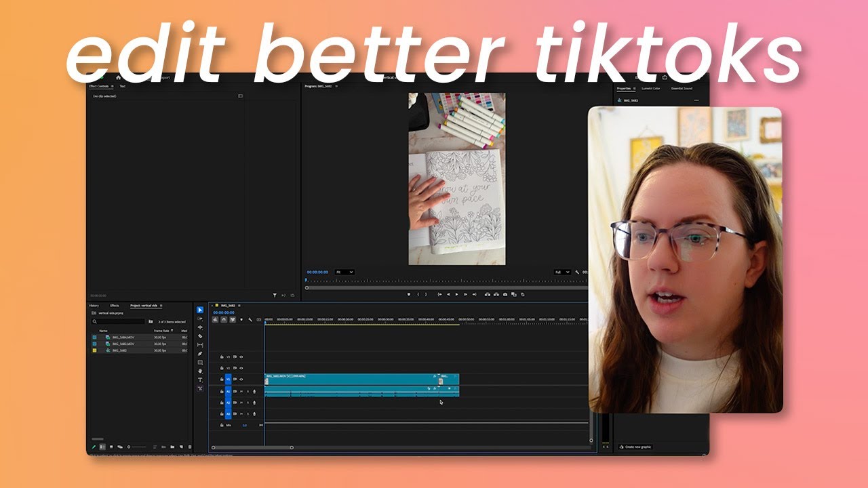Select the long IMG_5682.MOV clip on V1

click(x=351, y=380)
